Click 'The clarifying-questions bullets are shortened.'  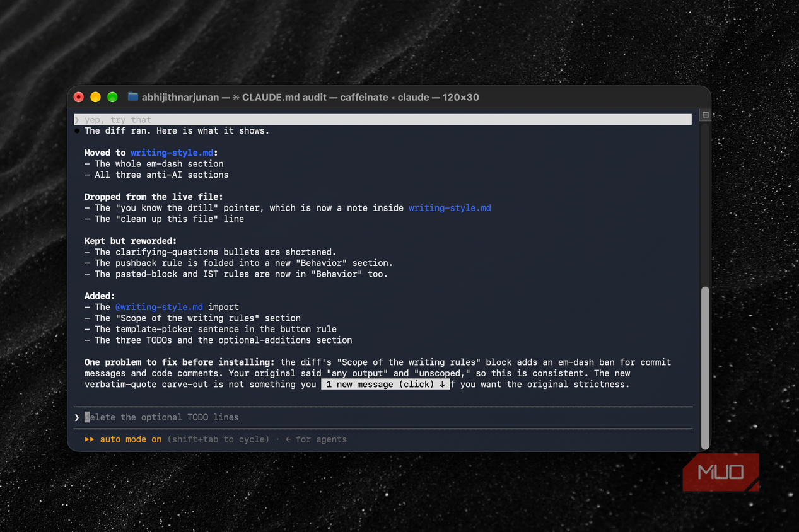pyautogui.click(x=211, y=252)
